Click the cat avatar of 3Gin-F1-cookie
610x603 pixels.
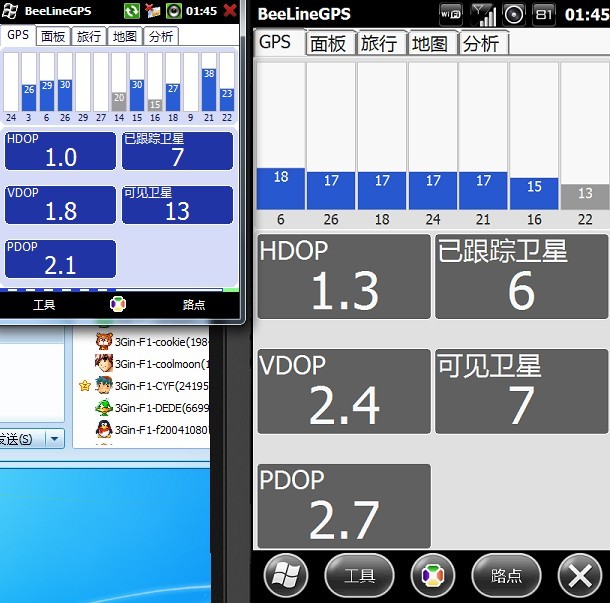click(104, 341)
